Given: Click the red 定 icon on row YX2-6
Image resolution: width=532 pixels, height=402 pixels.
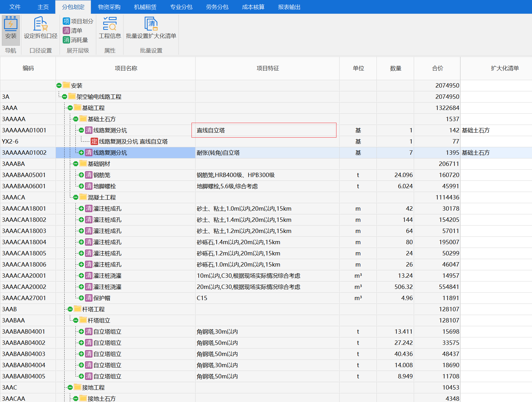Looking at the screenshot, I should coord(94,141).
